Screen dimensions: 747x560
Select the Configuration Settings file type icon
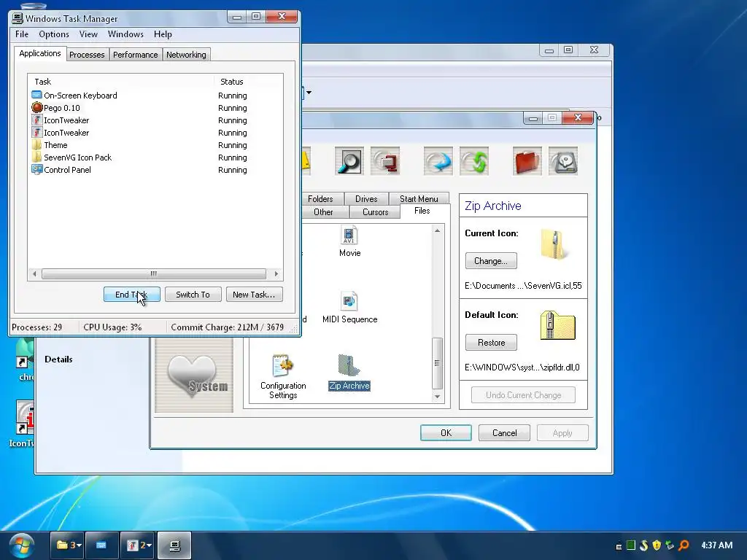(x=283, y=377)
